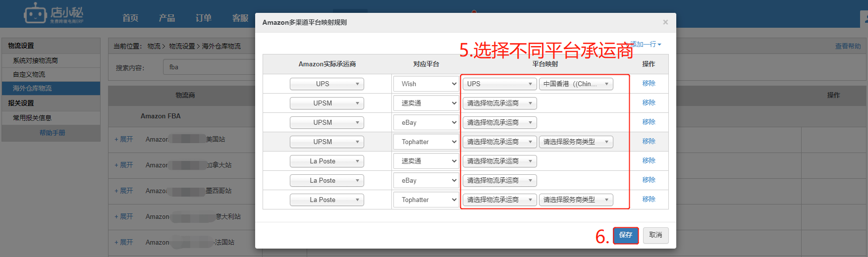
Task: Remove the UPS Wish row
Action: 649,83
